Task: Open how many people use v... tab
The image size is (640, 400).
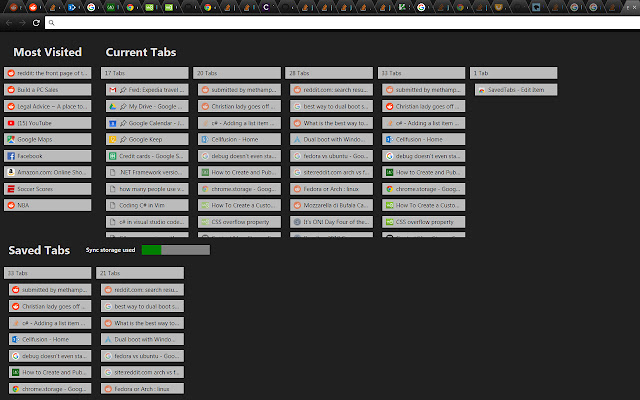Action: tap(147, 189)
